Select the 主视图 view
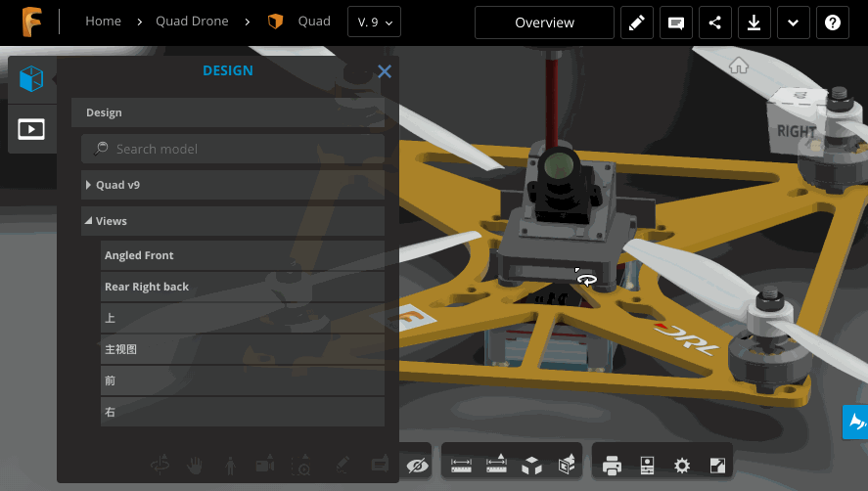The height and width of the screenshot is (491, 868). (243, 349)
